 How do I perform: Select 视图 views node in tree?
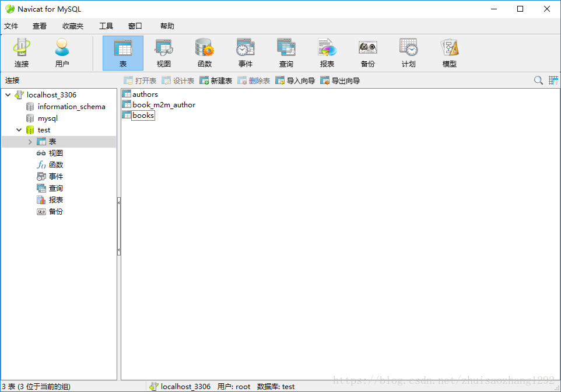(56, 153)
